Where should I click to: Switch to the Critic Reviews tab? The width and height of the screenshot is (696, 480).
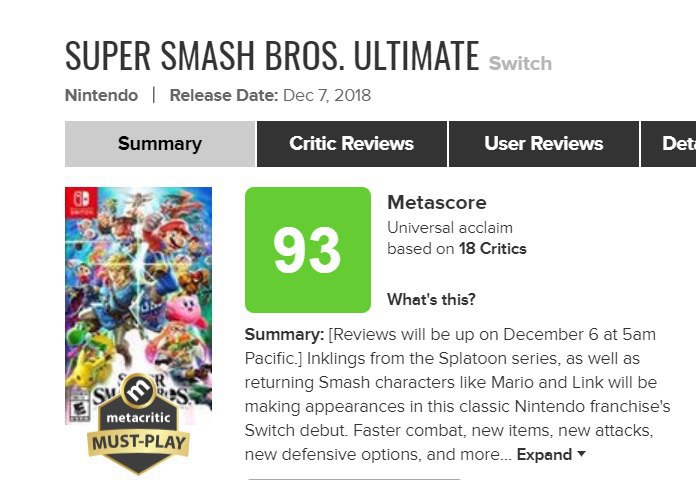pos(351,144)
